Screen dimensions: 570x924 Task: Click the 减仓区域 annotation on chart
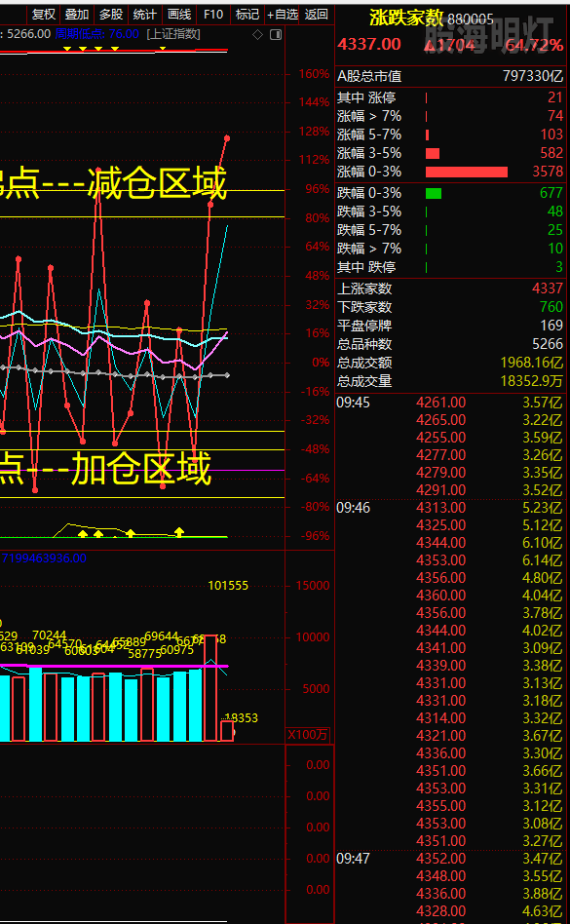pos(157,184)
